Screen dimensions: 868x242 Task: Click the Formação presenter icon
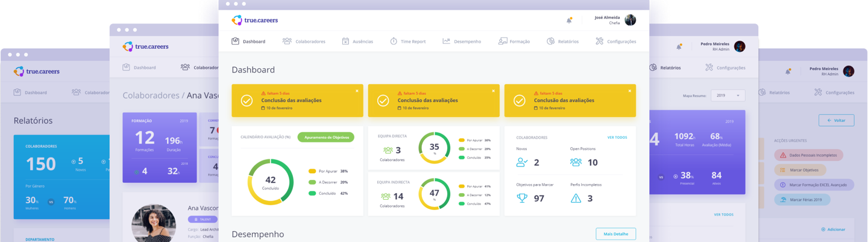tap(503, 41)
